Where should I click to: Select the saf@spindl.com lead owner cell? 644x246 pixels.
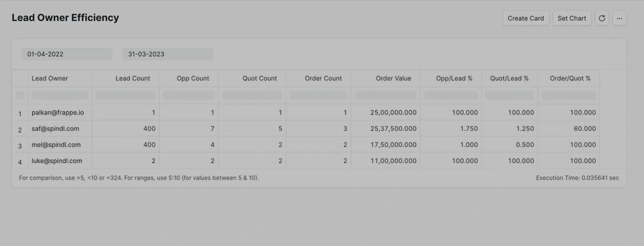[55, 129]
